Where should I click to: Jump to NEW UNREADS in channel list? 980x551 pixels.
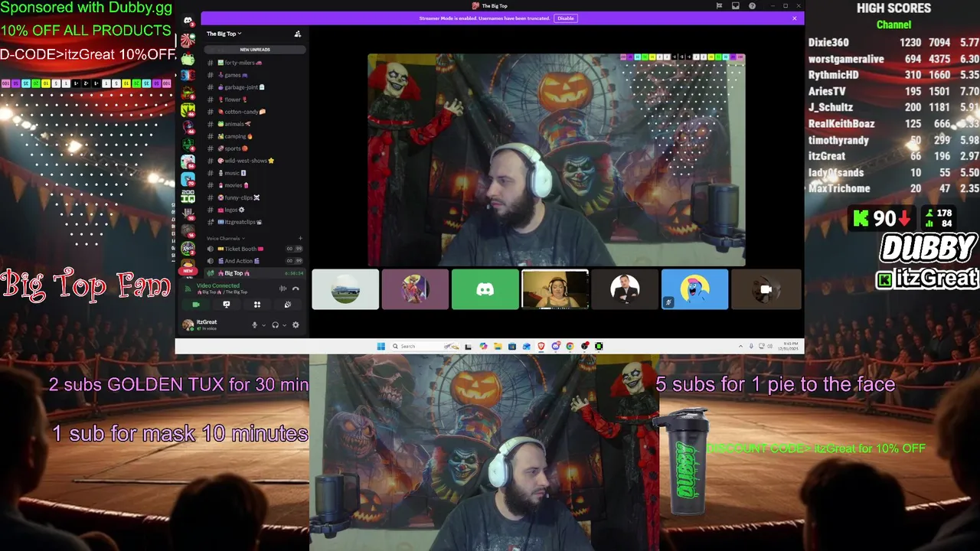254,50
